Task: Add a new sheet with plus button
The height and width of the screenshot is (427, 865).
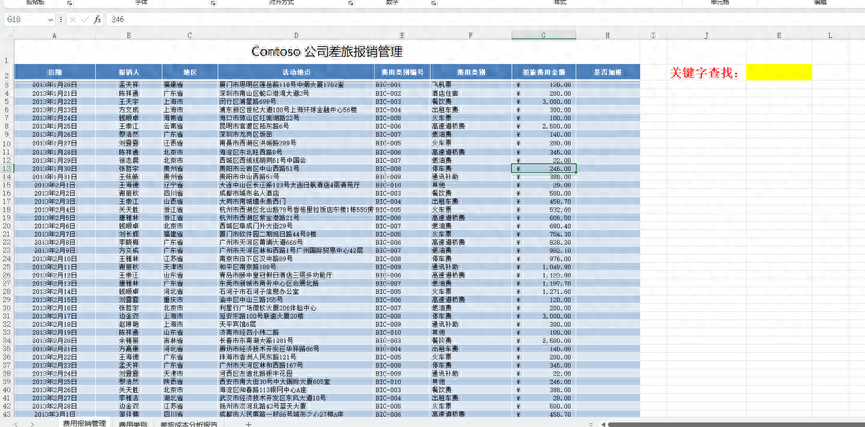Action: click(248, 424)
